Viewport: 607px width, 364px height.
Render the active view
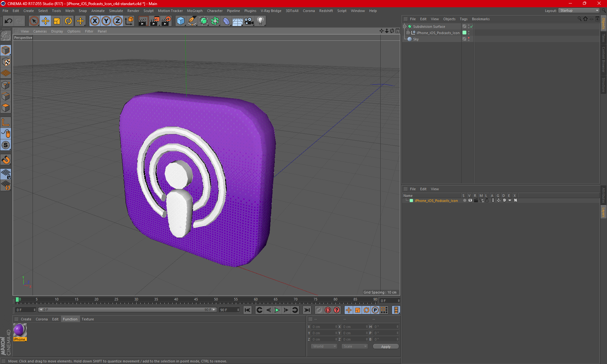pyautogui.click(x=143, y=21)
